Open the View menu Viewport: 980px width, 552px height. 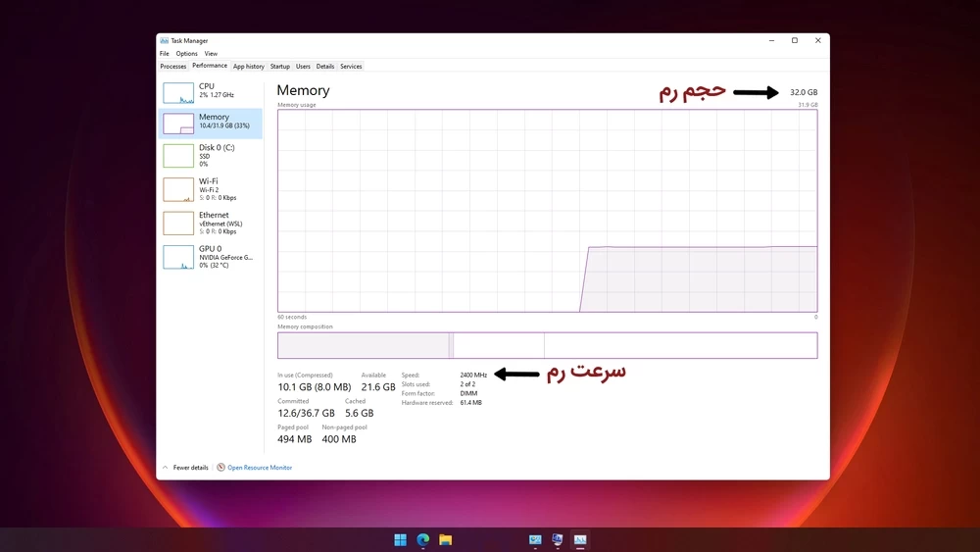coord(211,54)
